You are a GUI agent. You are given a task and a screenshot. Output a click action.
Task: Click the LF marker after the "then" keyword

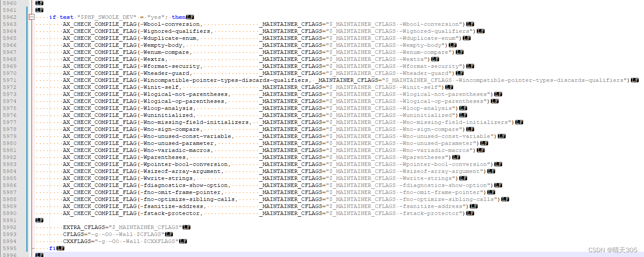pyautogui.click(x=190, y=17)
